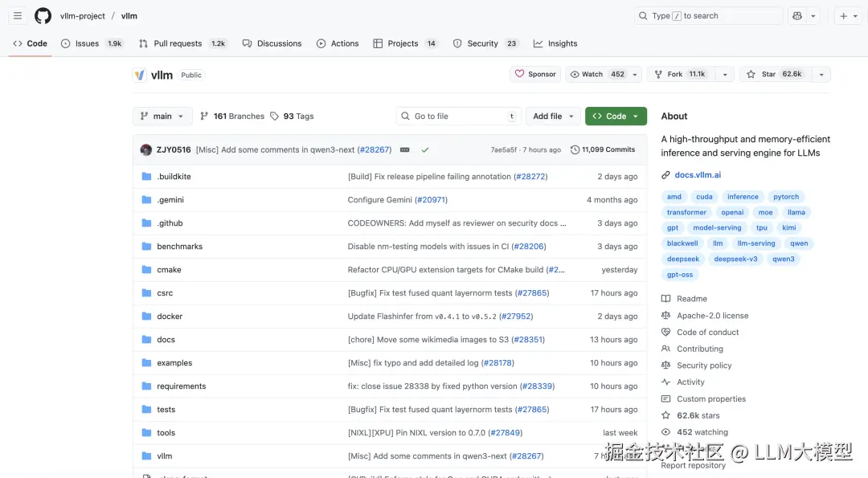Open pull request #28272 link

530,177
